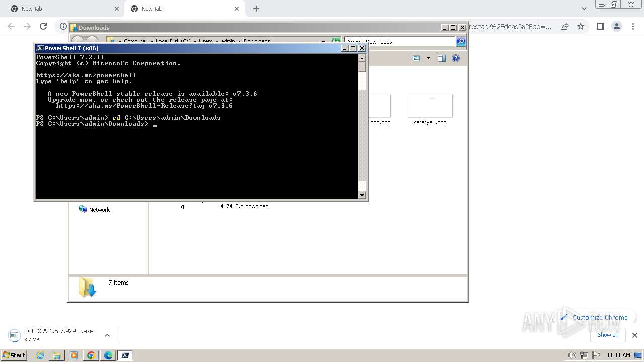Switch to PowerShell taskbar button
The image size is (644, 362).
click(x=125, y=355)
